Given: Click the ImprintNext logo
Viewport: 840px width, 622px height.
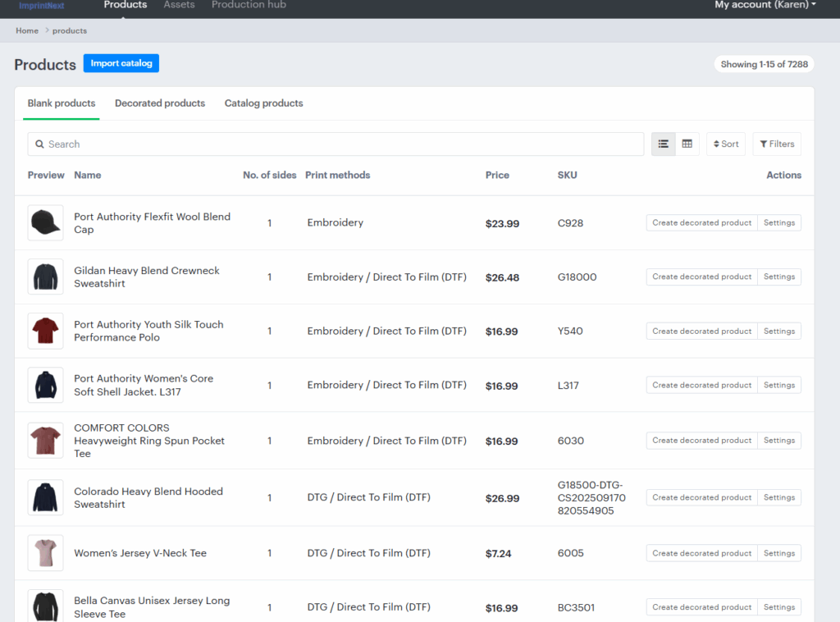Looking at the screenshot, I should (x=41, y=6).
